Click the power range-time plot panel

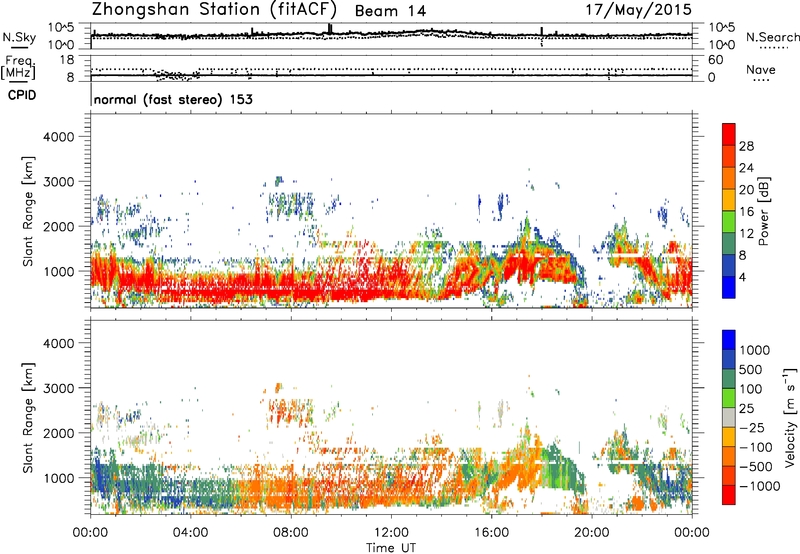pyautogui.click(x=391, y=211)
